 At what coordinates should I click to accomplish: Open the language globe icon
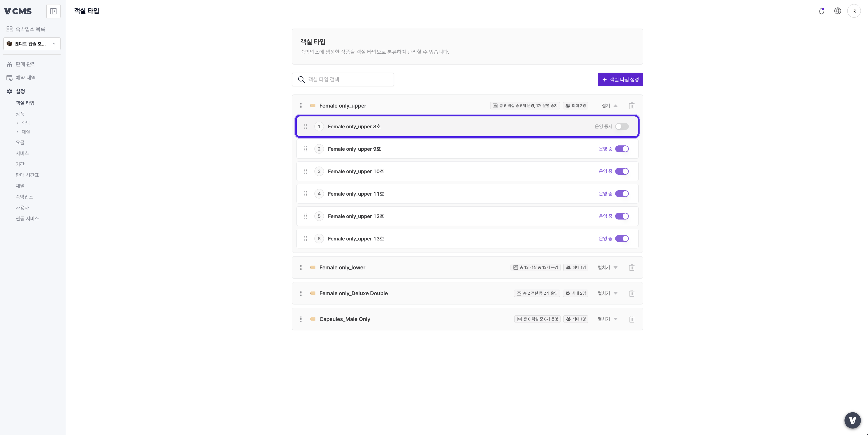coord(837,11)
